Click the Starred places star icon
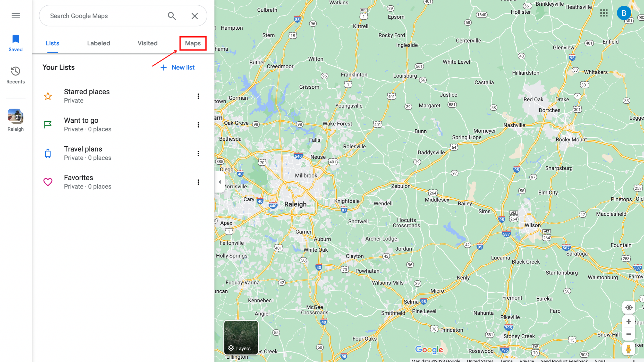The height and width of the screenshot is (362, 644). pyautogui.click(x=48, y=96)
